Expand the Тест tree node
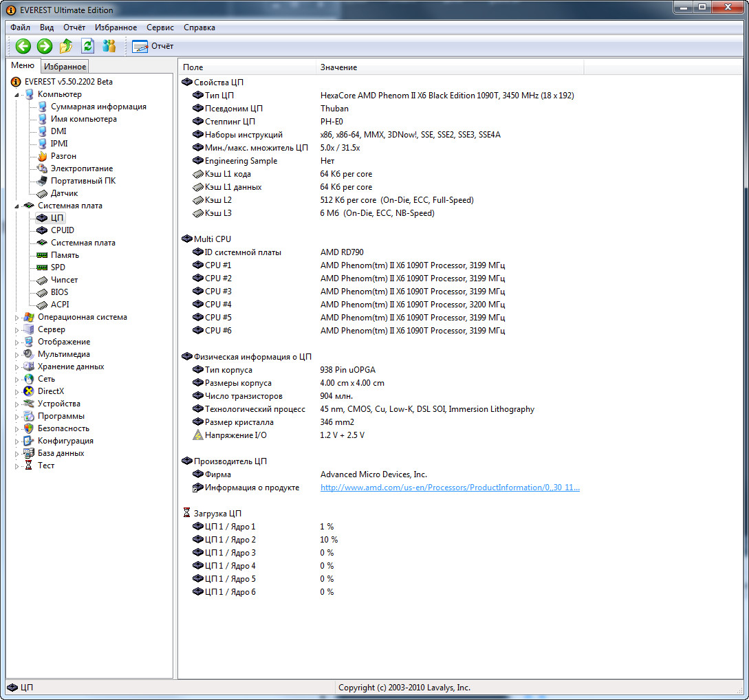This screenshot has width=749, height=700. coord(17,466)
